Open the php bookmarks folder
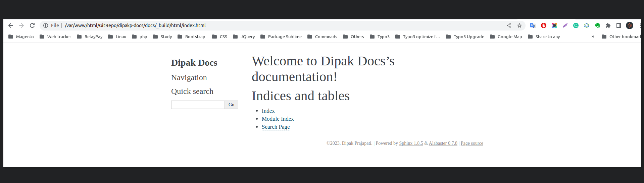The width and height of the screenshot is (644, 183). 140,37
